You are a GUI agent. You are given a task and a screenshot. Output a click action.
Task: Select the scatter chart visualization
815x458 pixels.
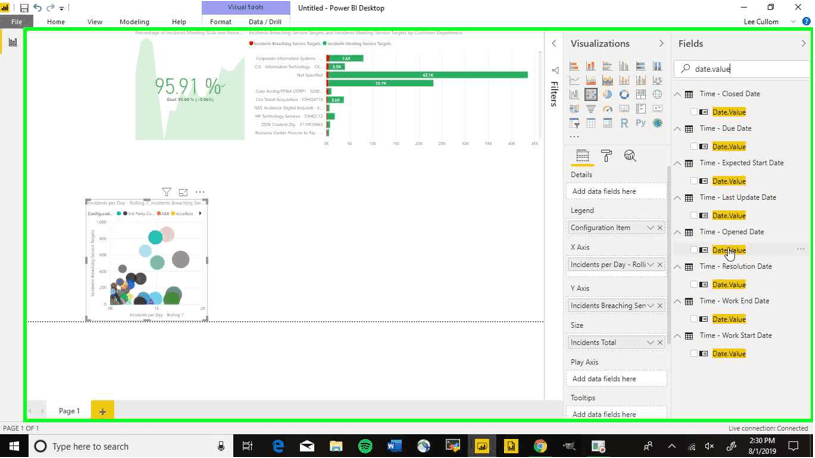pyautogui.click(x=590, y=94)
